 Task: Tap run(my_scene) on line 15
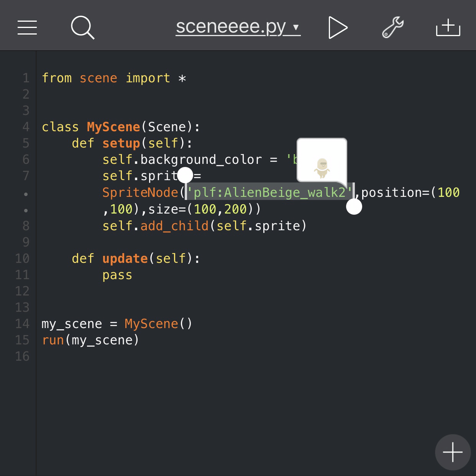pos(89,340)
